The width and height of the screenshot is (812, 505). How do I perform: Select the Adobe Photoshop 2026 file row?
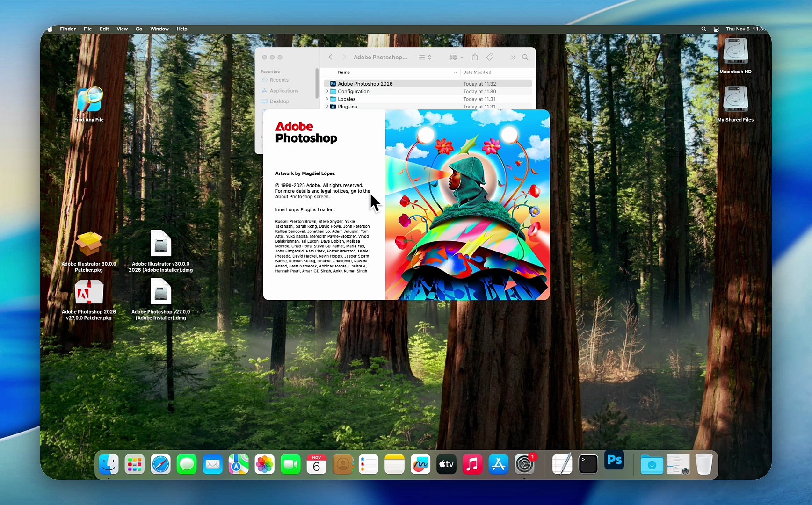tap(428, 84)
